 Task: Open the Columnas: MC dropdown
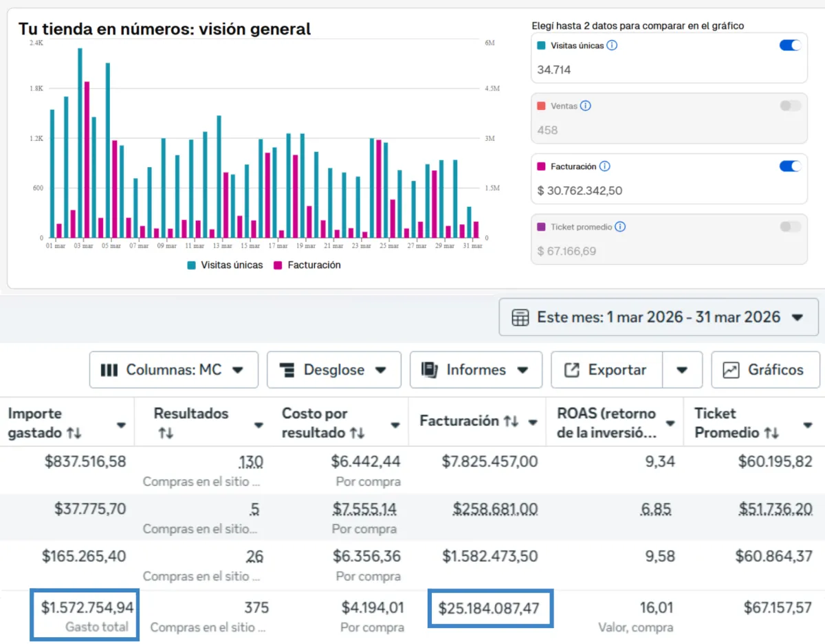[x=173, y=370]
